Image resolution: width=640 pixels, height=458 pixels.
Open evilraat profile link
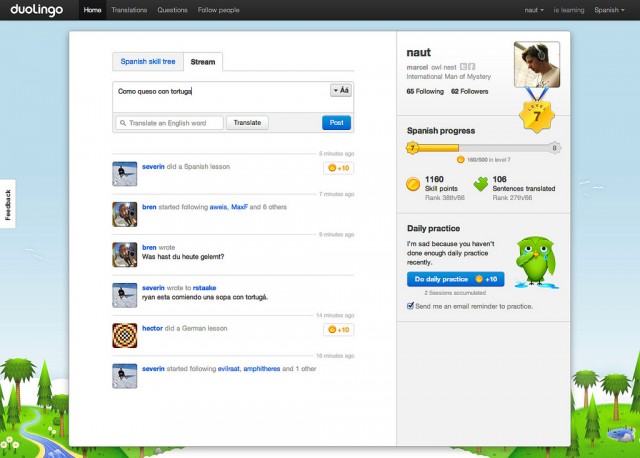click(x=229, y=369)
